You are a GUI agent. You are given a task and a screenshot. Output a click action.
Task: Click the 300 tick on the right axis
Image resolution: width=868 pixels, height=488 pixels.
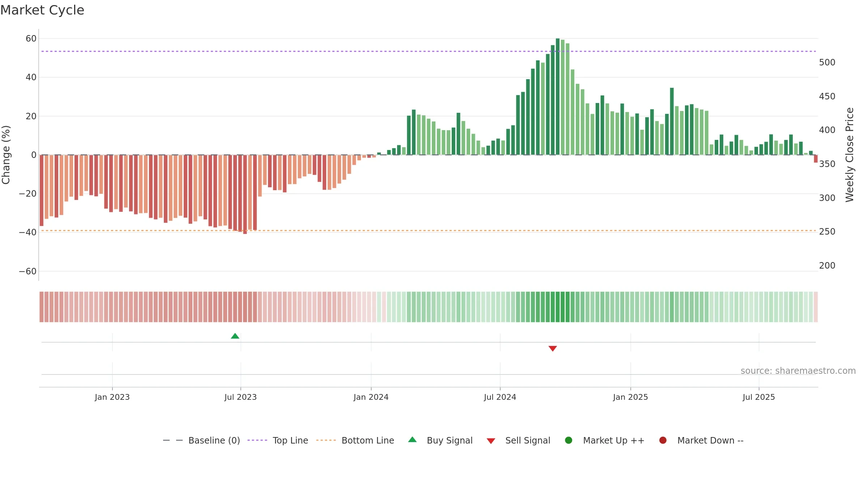click(827, 198)
